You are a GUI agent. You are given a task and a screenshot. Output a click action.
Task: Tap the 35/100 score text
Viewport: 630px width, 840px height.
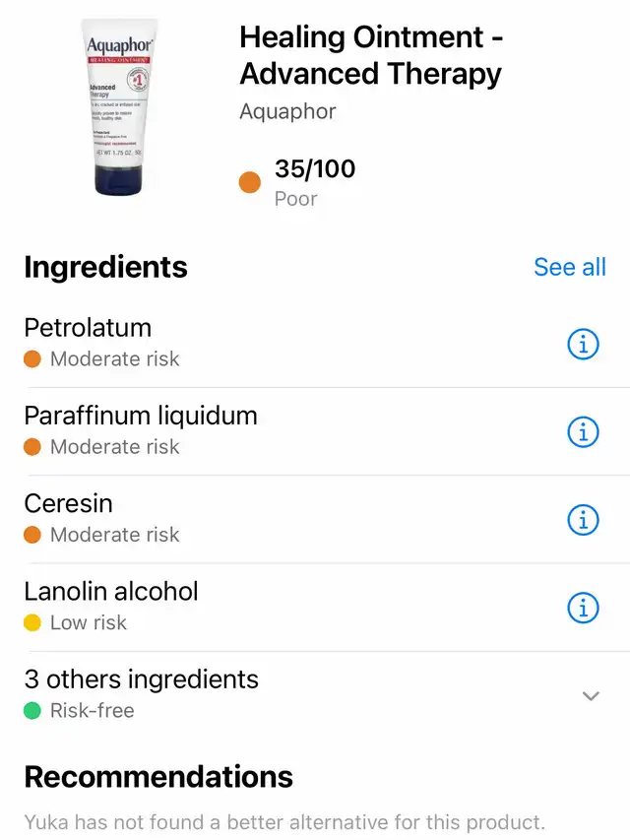point(315,169)
